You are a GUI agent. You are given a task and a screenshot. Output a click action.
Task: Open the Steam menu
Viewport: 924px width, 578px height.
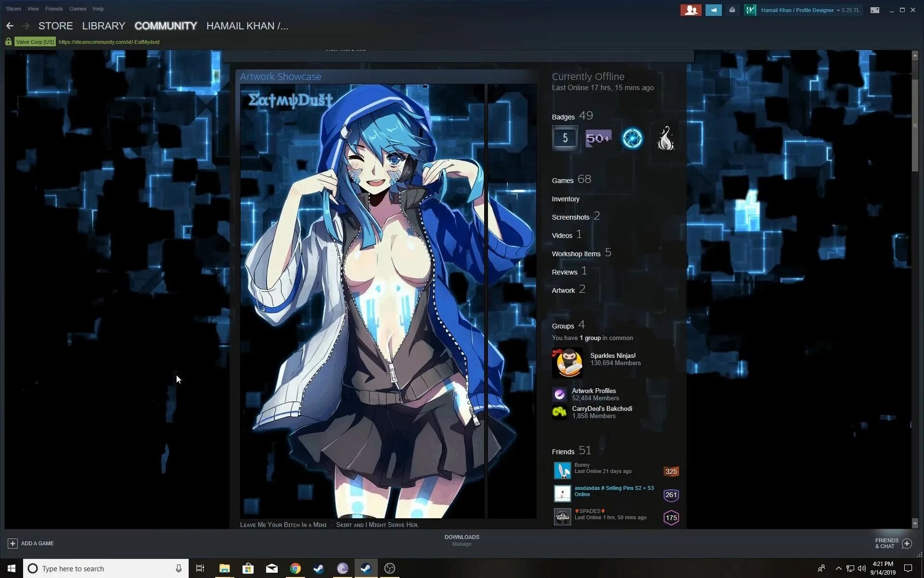point(13,9)
